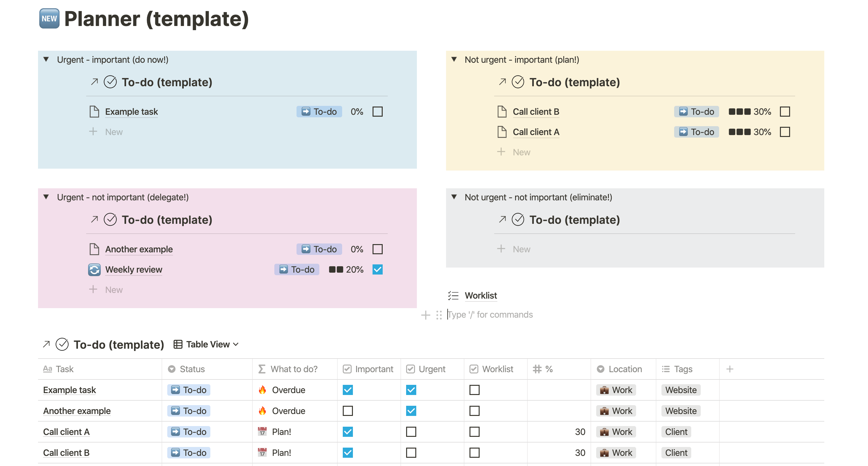Click the checkmark database icon beside the To-do (template) table
The height and width of the screenshot is (466, 868).
click(62, 344)
